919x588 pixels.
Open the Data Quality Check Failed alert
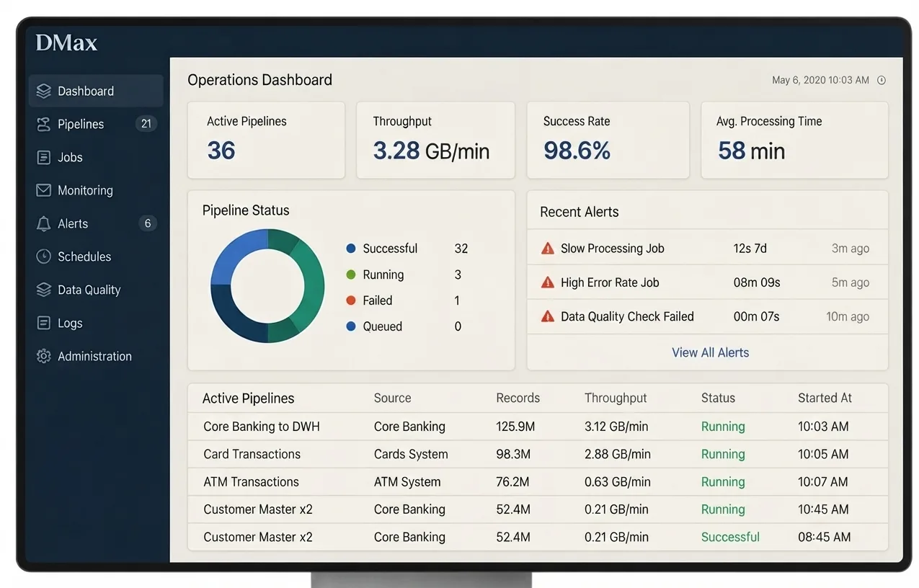(x=707, y=316)
